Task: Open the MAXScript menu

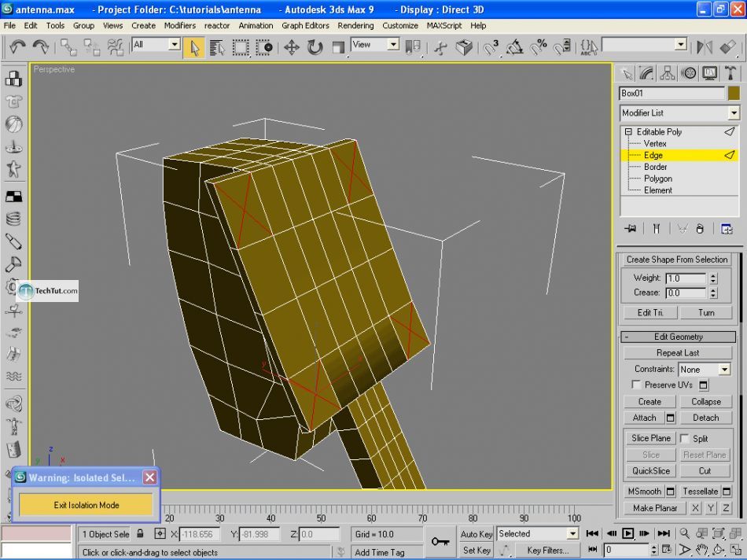Action: click(x=444, y=25)
